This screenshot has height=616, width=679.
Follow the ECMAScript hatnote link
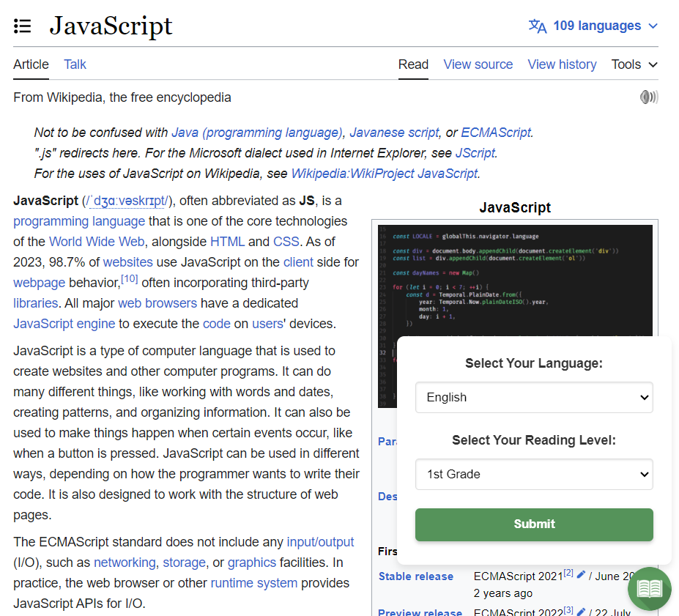[x=496, y=133]
